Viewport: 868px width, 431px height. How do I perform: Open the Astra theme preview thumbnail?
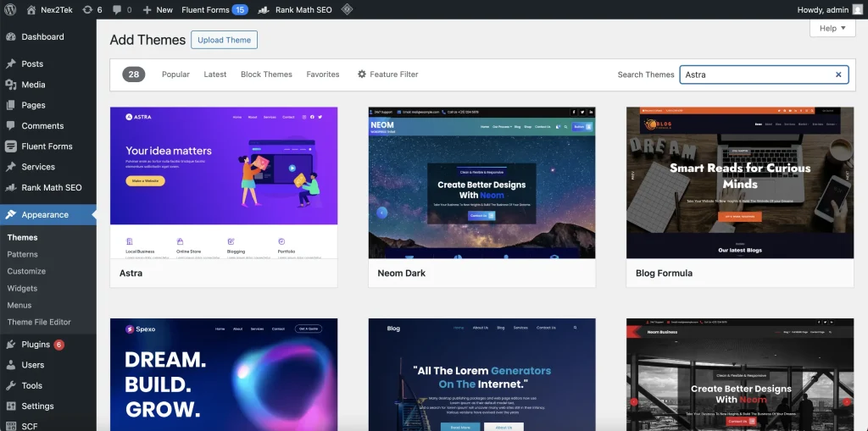[224, 183]
